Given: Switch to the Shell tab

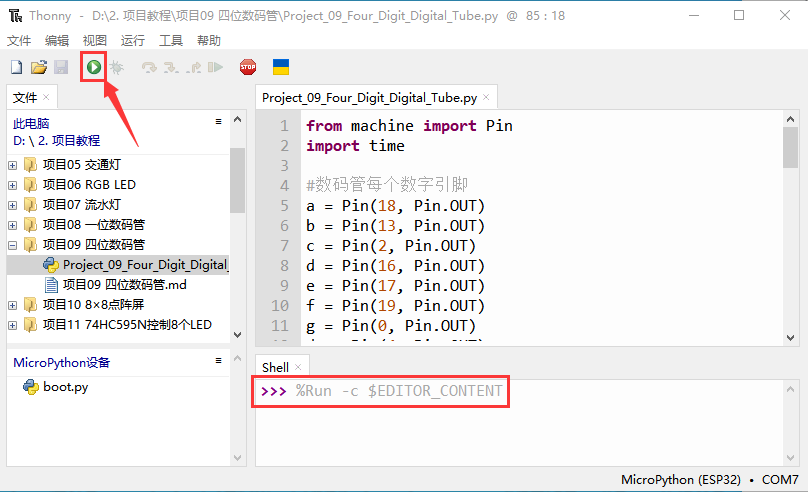Looking at the screenshot, I should pyautogui.click(x=274, y=367).
